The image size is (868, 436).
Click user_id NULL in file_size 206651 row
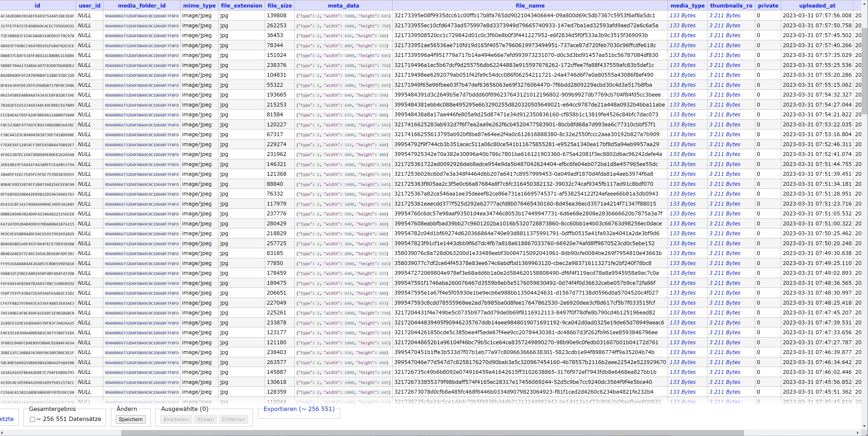click(x=84, y=293)
